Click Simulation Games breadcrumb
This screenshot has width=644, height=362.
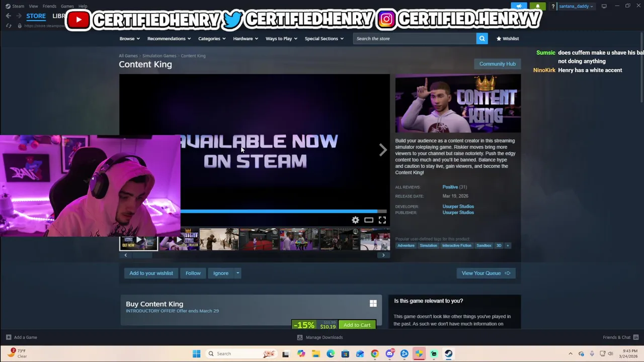tap(159, 56)
